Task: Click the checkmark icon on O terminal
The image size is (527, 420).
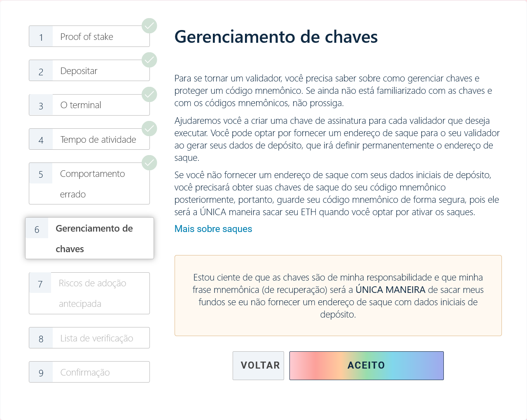Action: coord(149,94)
